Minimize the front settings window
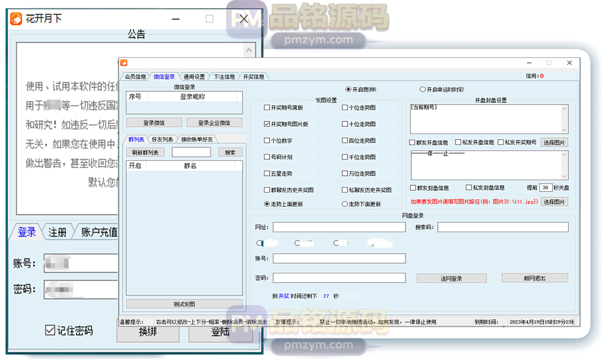The height and width of the screenshot is (364, 615). click(529, 63)
